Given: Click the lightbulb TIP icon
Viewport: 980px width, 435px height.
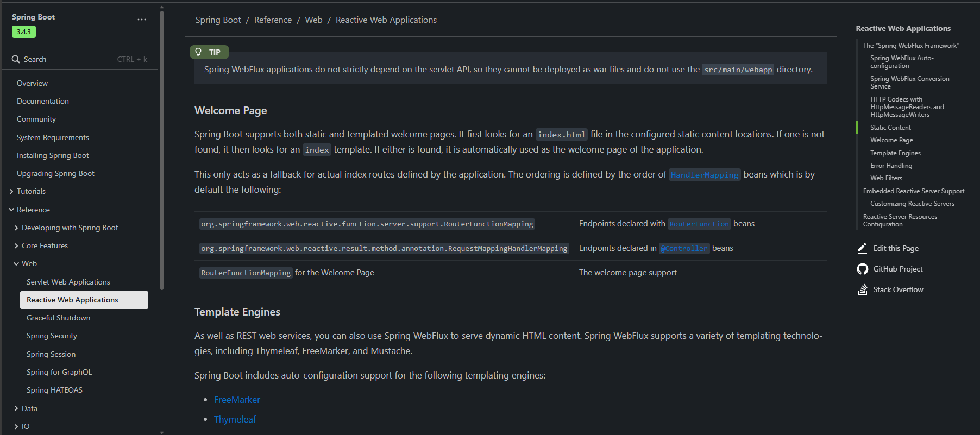Looking at the screenshot, I should 198,52.
